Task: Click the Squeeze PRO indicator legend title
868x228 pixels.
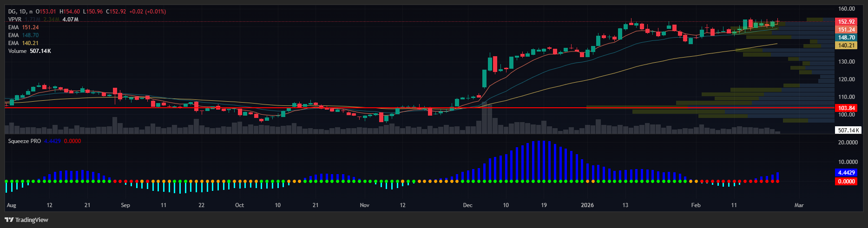Action: [x=25, y=141]
